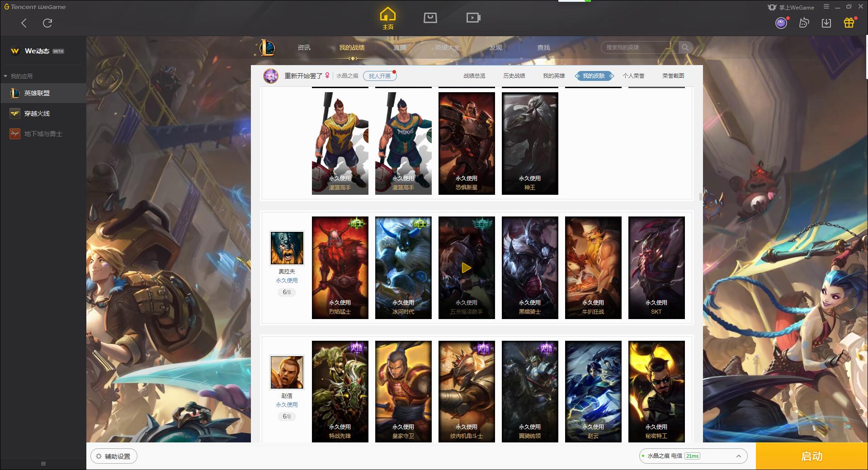The width and height of the screenshot is (868, 470).
Task: Open the 查找 tab
Action: point(543,47)
